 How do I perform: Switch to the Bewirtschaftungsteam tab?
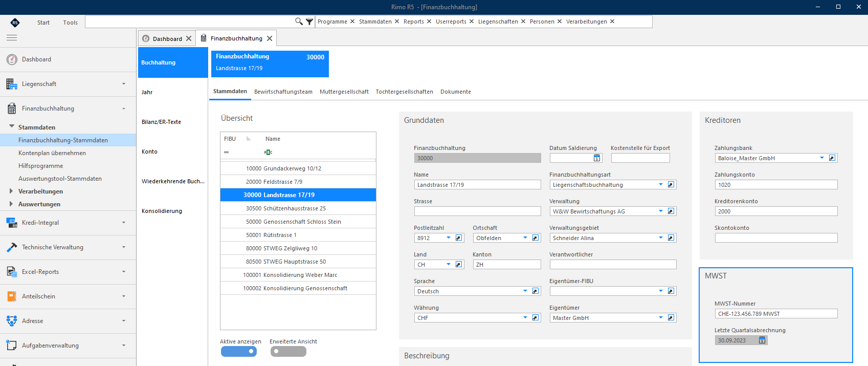click(x=283, y=92)
